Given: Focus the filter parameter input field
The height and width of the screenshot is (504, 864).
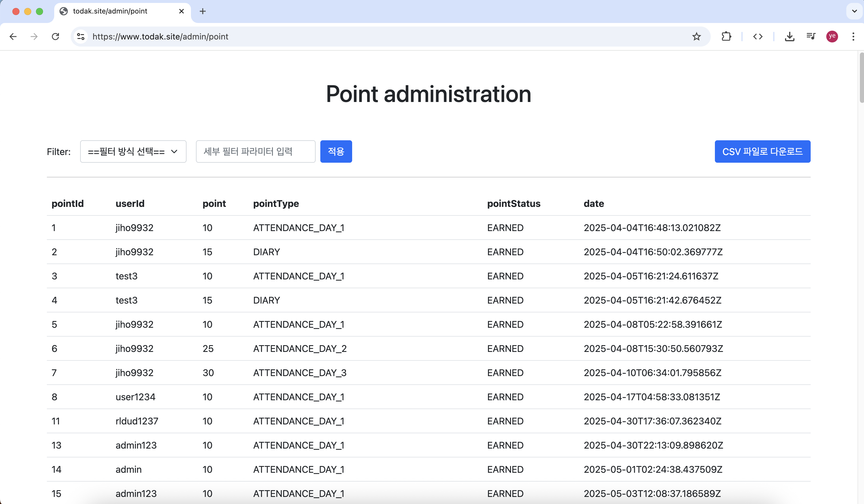Looking at the screenshot, I should (x=255, y=151).
